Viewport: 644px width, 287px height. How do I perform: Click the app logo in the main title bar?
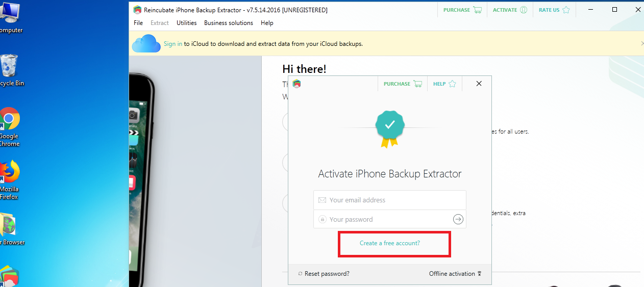pos(137,10)
